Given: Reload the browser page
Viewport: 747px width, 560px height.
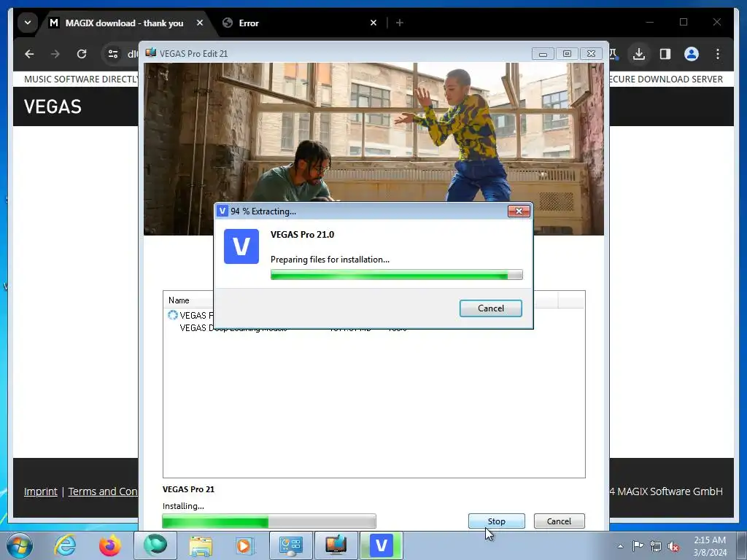Looking at the screenshot, I should pos(82,54).
